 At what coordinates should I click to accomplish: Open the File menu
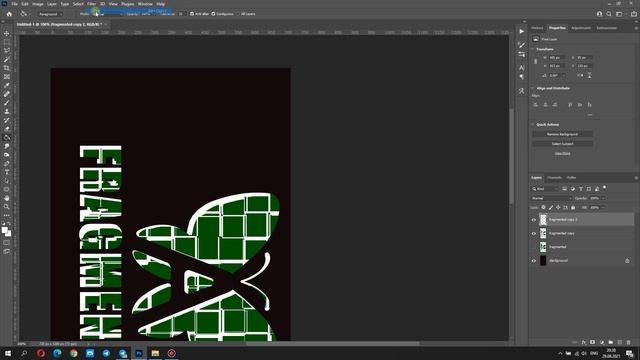(x=14, y=4)
